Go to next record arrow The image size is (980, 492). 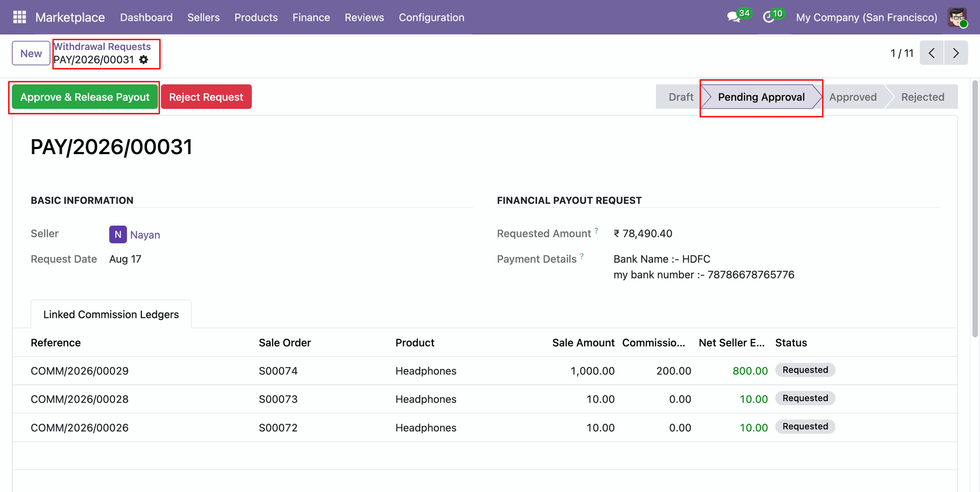[956, 53]
